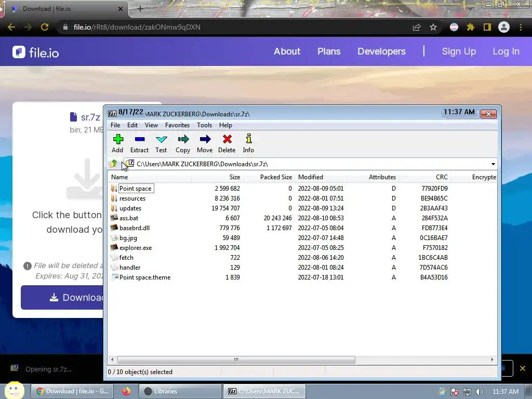Click the right scroll arrow in 7-Zip
Image resolution: width=532 pixels, height=399 pixels.
click(493, 360)
